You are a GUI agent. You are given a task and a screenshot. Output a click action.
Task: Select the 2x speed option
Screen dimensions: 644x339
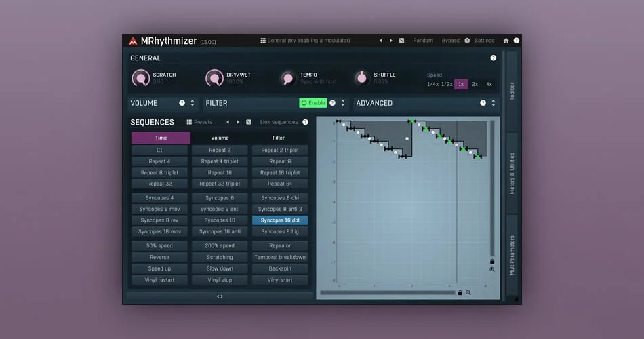pos(475,84)
